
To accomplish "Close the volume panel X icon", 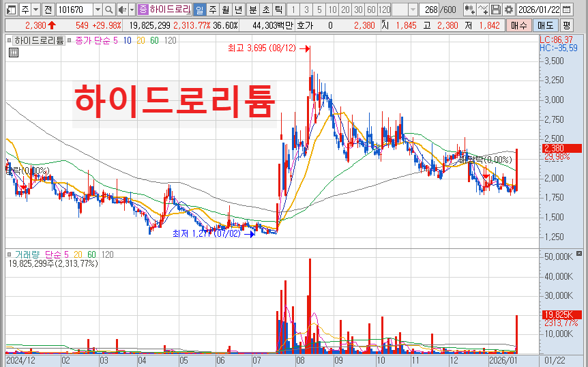I will (x=579, y=254).
